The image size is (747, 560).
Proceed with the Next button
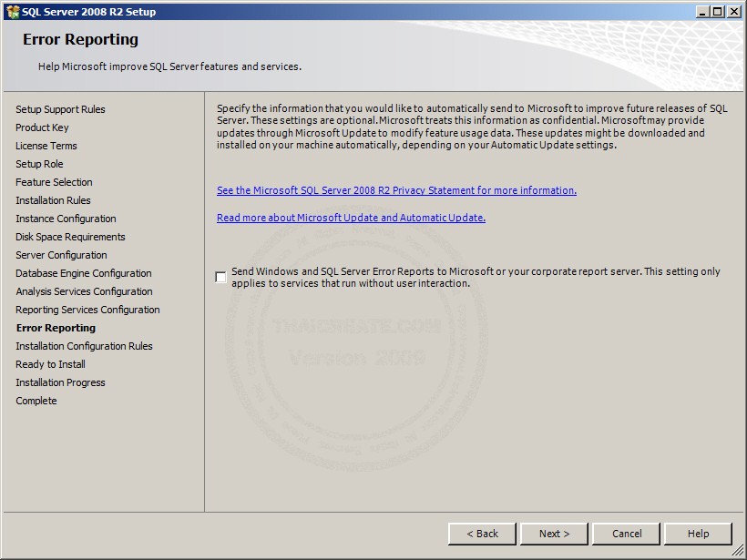(x=554, y=534)
